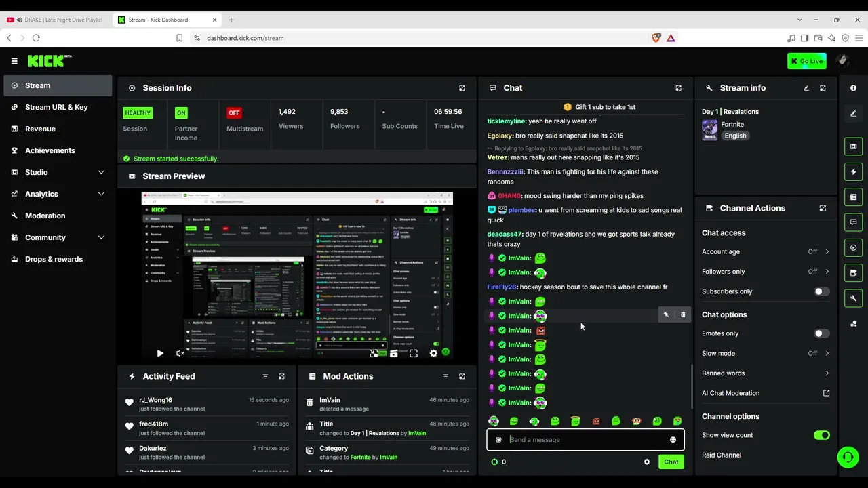This screenshot has width=868, height=488.
Task: Open the hamburger menu beside the Kick logo
Action: tap(14, 61)
